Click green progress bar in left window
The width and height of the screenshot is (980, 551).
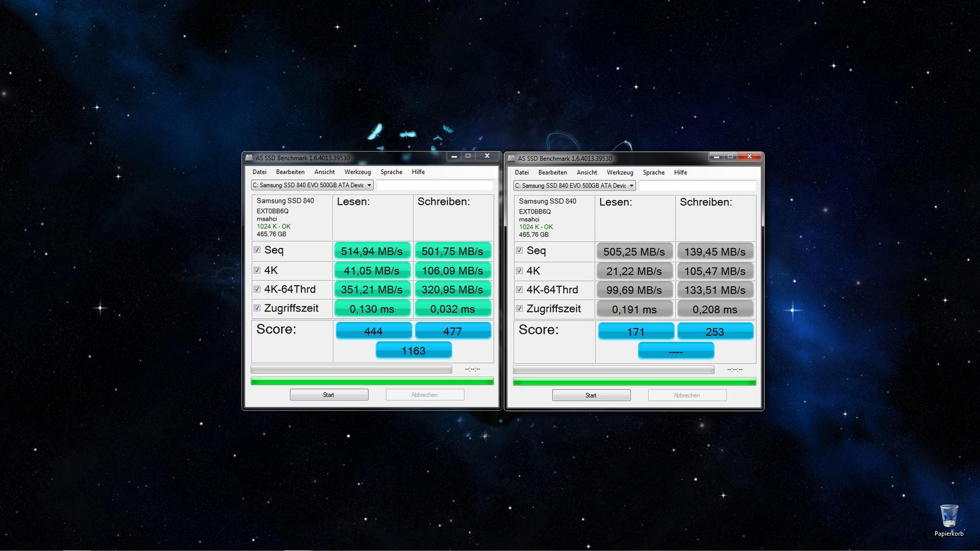(372, 381)
